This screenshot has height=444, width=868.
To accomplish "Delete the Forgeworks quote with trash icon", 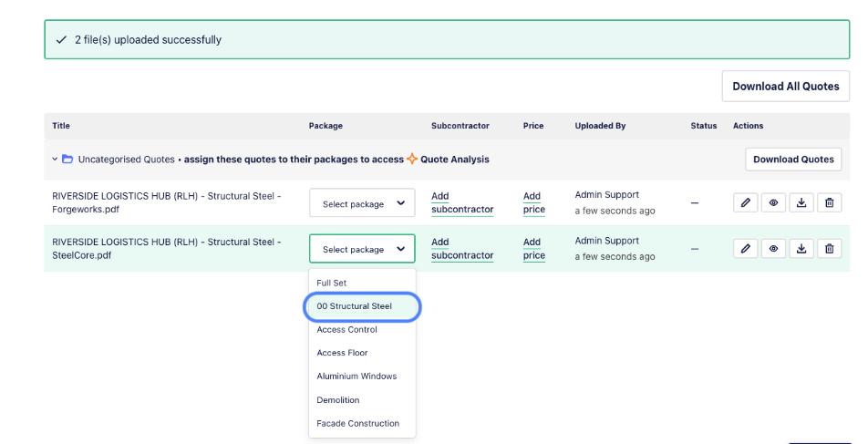I will pyautogui.click(x=829, y=202).
